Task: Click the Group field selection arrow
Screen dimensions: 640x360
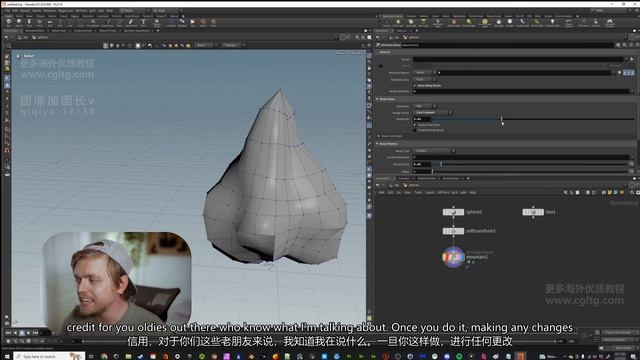Action: coord(632,59)
